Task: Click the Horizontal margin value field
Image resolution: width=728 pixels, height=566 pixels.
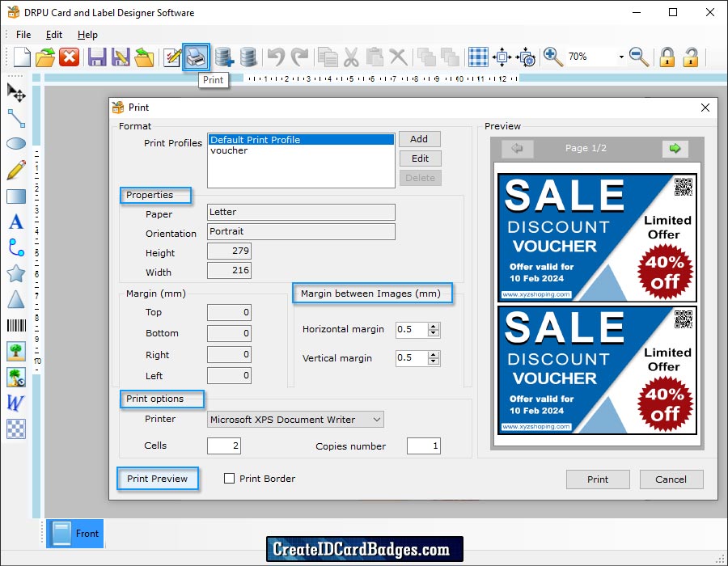Action: pos(412,330)
